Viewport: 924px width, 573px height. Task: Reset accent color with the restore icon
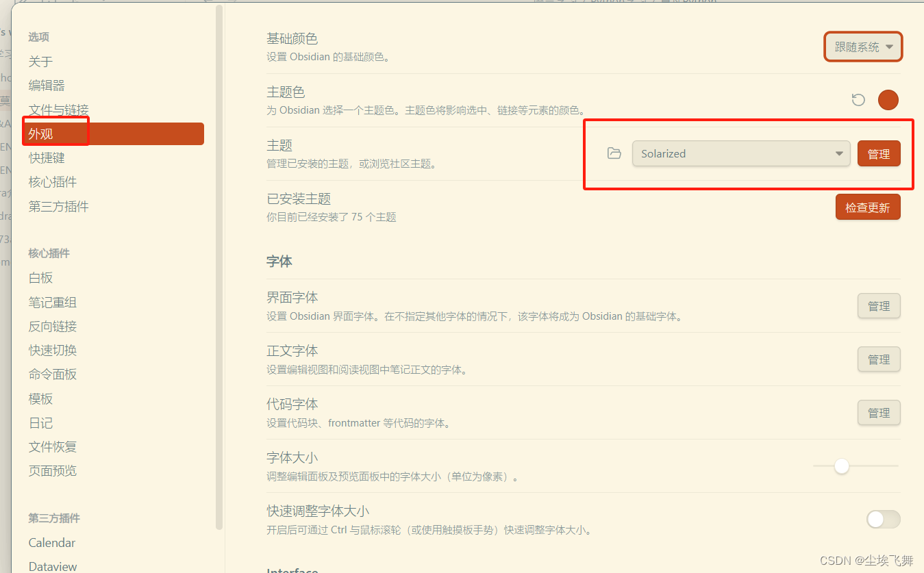pyautogui.click(x=858, y=100)
